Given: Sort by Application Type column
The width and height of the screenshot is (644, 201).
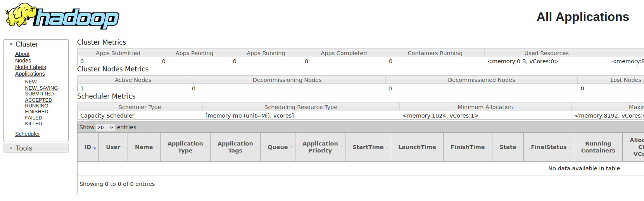Looking at the screenshot, I should click(x=185, y=147).
